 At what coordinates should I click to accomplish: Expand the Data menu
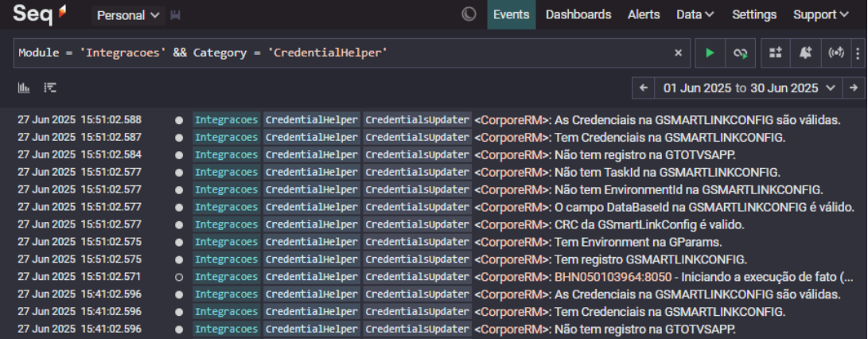(x=695, y=14)
